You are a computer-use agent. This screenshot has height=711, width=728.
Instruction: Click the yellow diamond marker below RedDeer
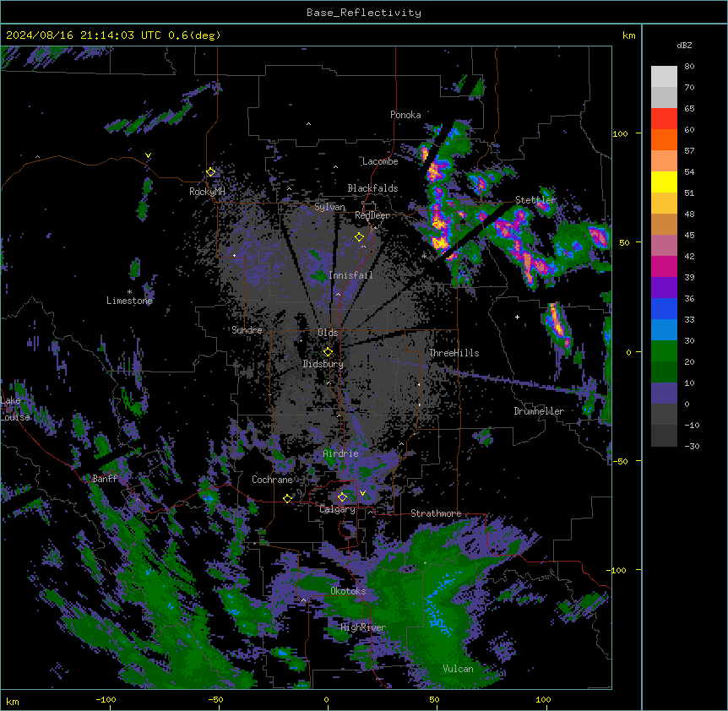pyautogui.click(x=360, y=237)
